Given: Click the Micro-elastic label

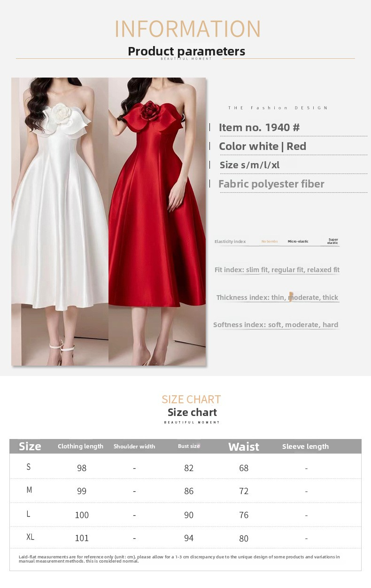Looking at the screenshot, I should point(298,241).
